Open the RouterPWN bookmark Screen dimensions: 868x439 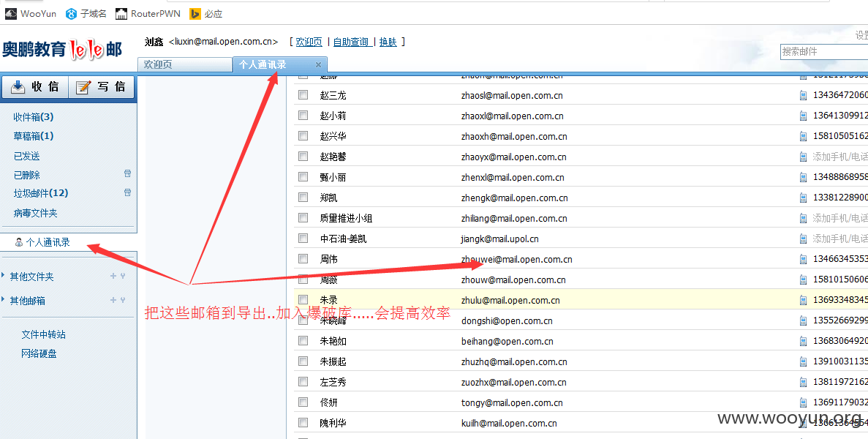(x=148, y=14)
